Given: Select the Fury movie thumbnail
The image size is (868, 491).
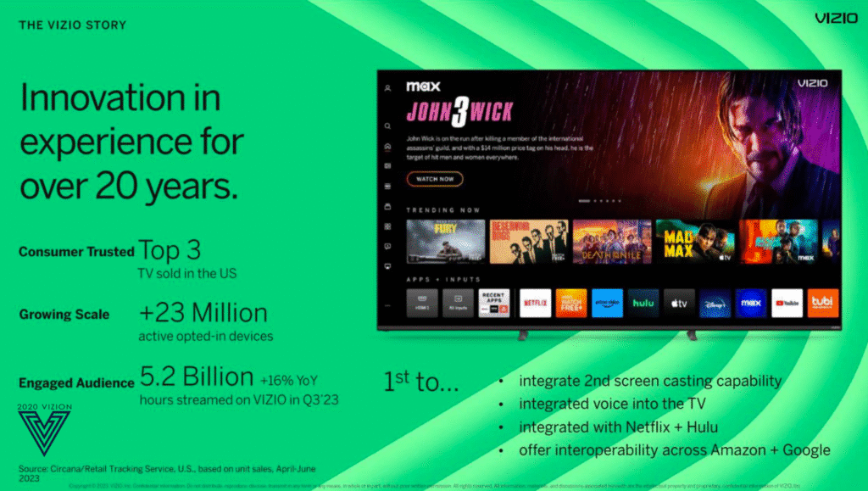Looking at the screenshot, I should coord(446,242).
